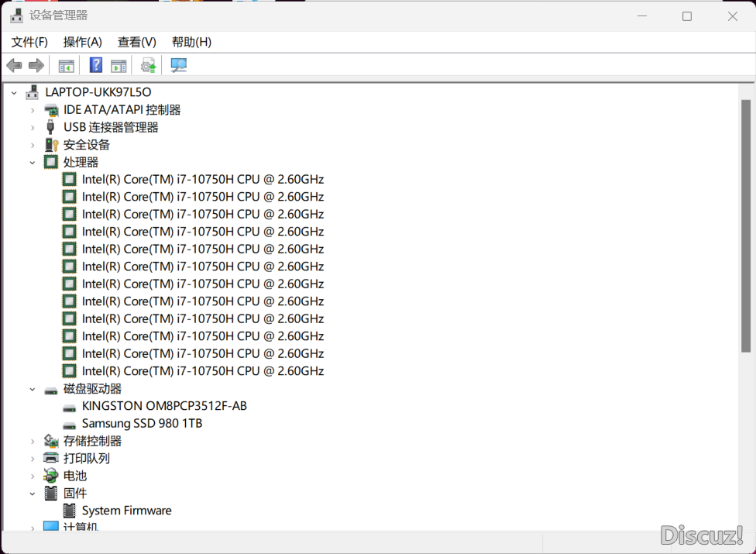Screen dimensions: 756x554
Task: Click the USB 连接器管理器 plug icon
Action: coord(50,127)
